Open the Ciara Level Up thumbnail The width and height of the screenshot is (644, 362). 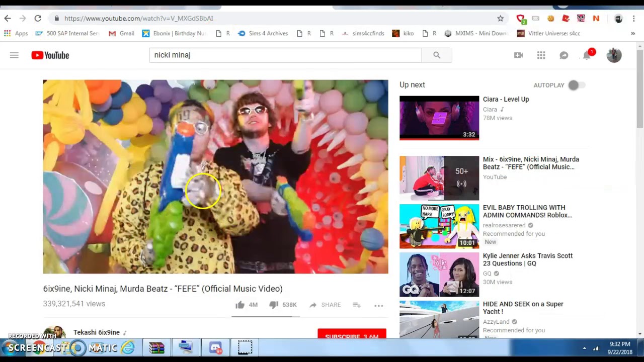point(439,118)
